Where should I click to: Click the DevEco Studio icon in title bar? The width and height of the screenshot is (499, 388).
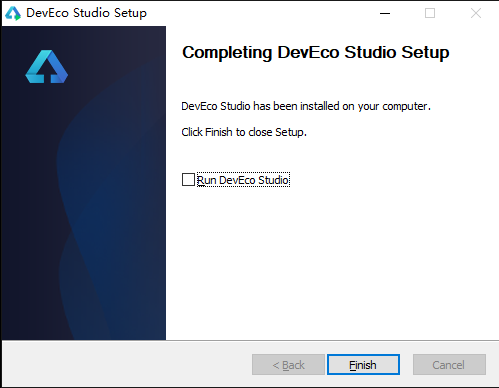(x=13, y=13)
